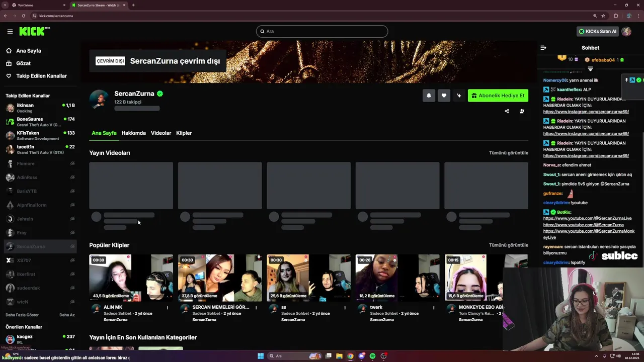Open the hamburger sidebar menu
This screenshot has height=362, width=644.
10,31
